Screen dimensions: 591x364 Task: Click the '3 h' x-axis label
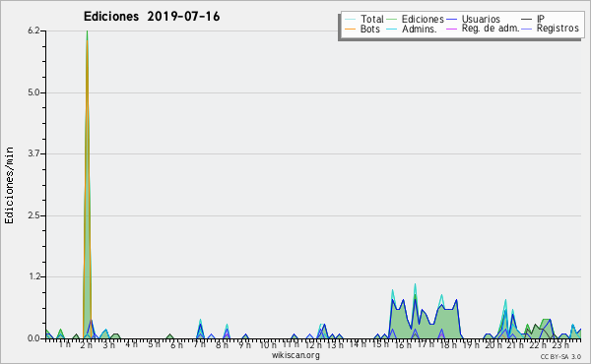click(x=108, y=345)
